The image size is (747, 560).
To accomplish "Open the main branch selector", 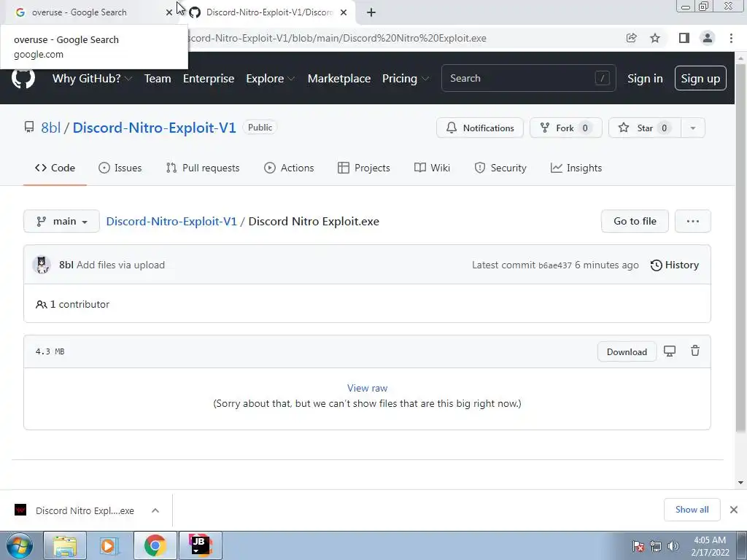I will click(61, 221).
